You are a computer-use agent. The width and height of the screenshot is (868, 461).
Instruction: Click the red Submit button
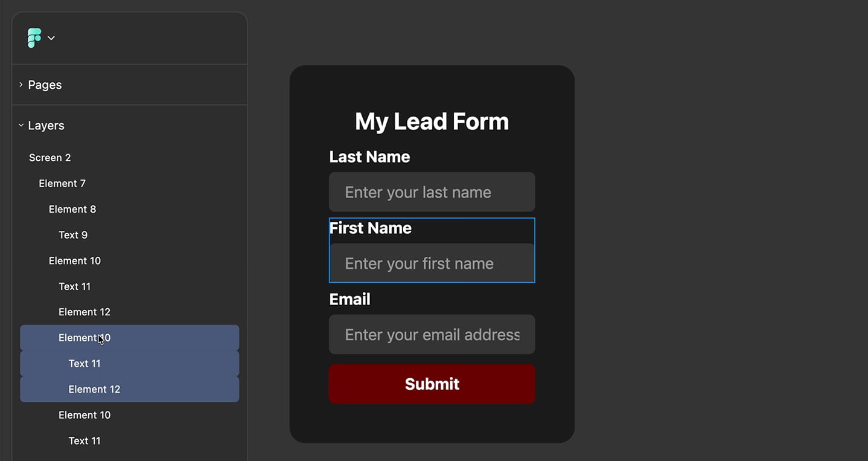coord(432,384)
